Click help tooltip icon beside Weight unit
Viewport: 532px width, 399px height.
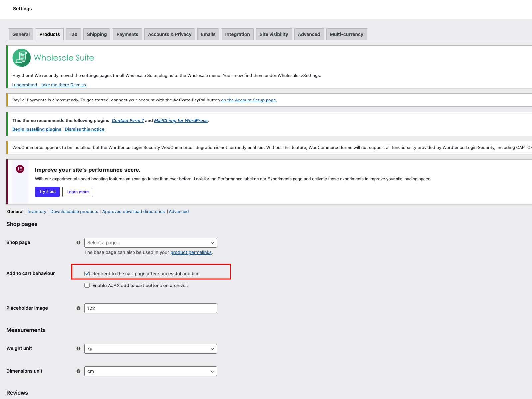coord(78,349)
